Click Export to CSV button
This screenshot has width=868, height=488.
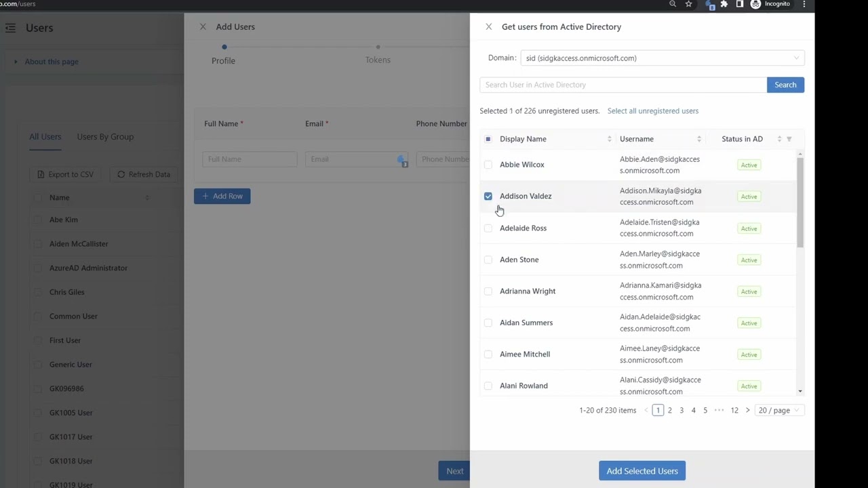66,174
